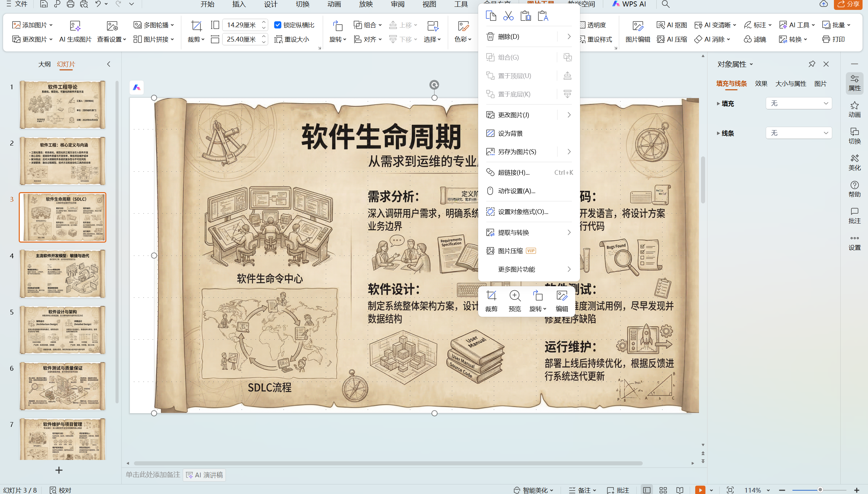Expand the 另存为图片 submenu arrow

pyautogui.click(x=569, y=152)
